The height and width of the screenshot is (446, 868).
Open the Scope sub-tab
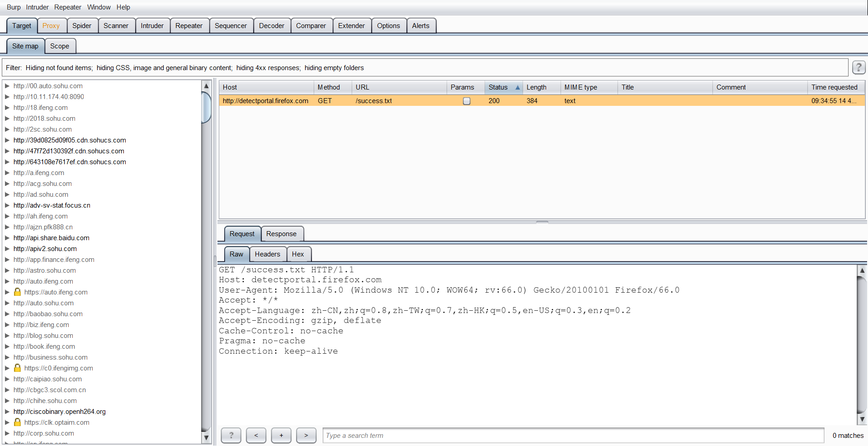(60, 46)
